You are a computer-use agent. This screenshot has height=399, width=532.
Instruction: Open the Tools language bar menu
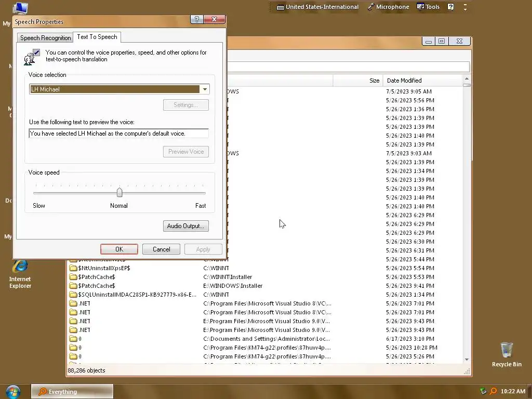(x=428, y=7)
